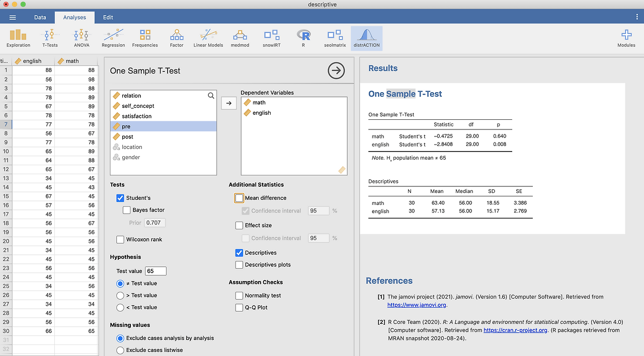Select the post variable
Image resolution: width=644 pixels, height=356 pixels.
pos(163,137)
